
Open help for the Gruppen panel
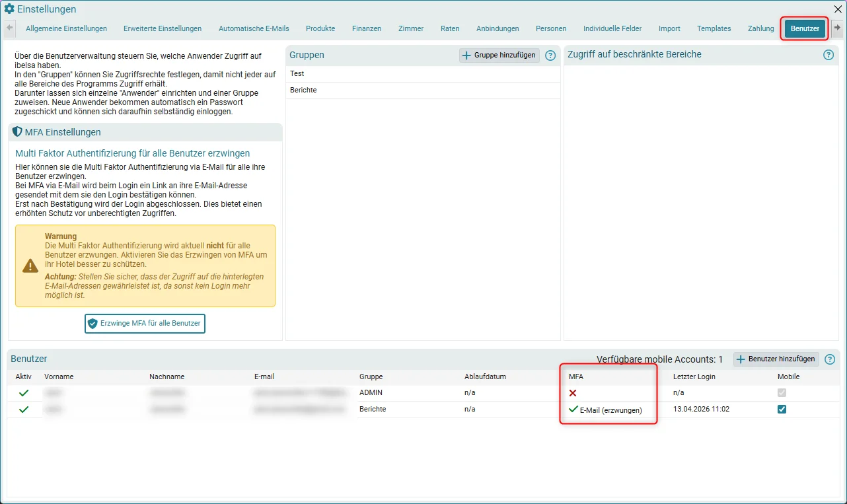(x=550, y=55)
